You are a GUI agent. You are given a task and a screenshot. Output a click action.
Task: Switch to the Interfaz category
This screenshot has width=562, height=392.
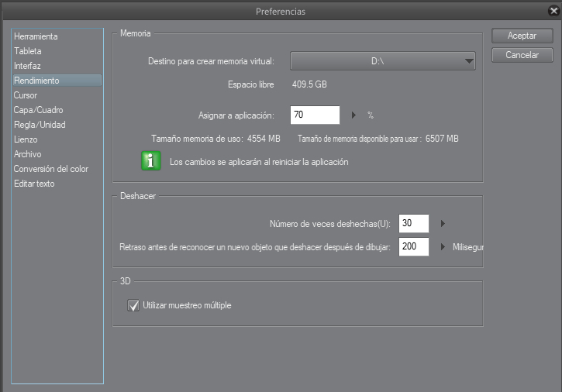click(x=27, y=66)
